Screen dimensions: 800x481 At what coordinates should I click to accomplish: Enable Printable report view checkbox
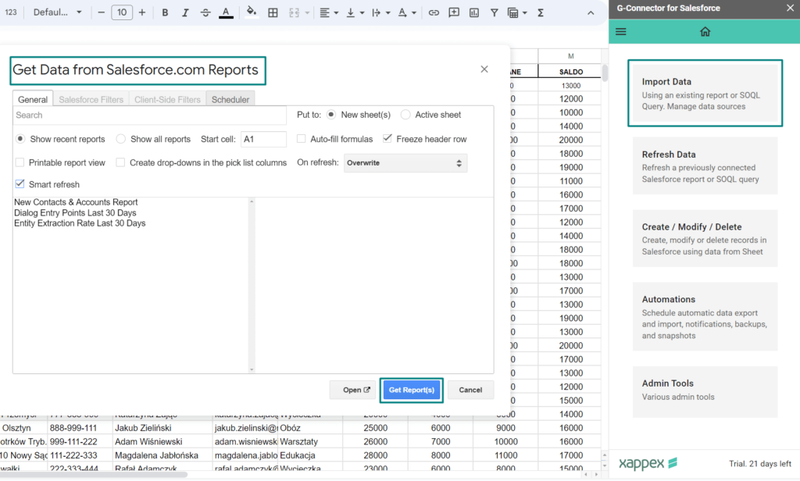point(20,163)
